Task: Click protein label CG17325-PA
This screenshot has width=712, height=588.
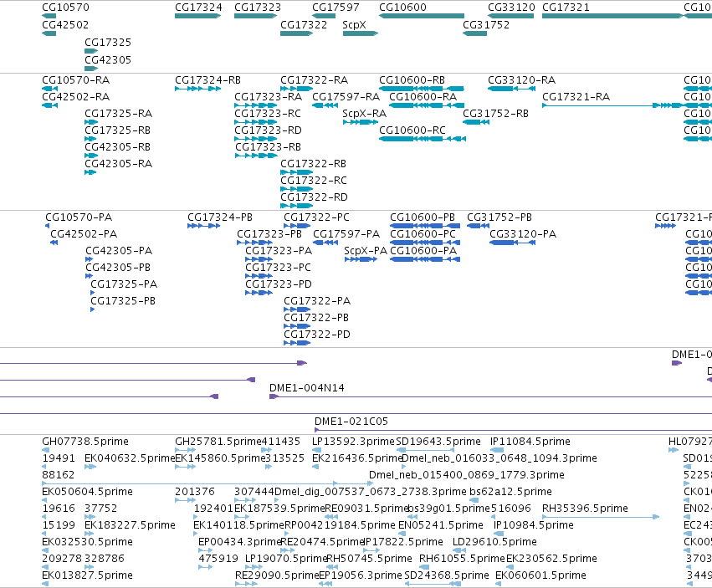Action: (x=124, y=284)
